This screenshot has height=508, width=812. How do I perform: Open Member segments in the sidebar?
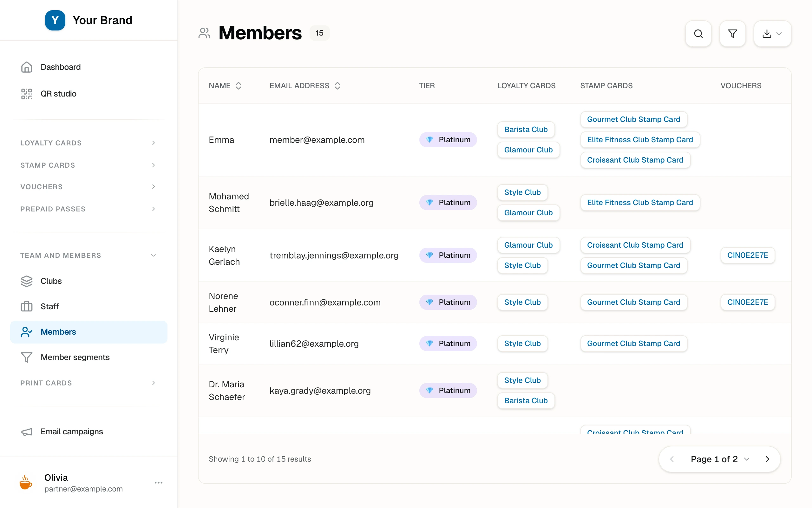[x=88, y=357]
